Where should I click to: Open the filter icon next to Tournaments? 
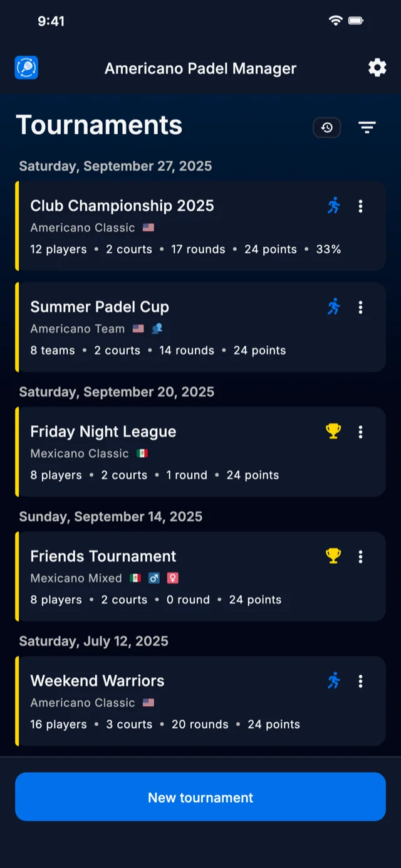point(367,127)
